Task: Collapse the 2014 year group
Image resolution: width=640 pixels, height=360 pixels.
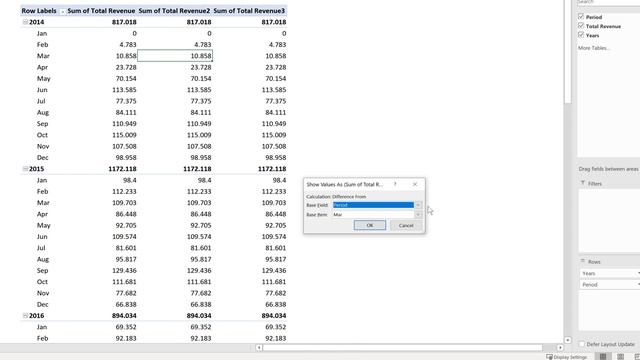Action: (25, 22)
